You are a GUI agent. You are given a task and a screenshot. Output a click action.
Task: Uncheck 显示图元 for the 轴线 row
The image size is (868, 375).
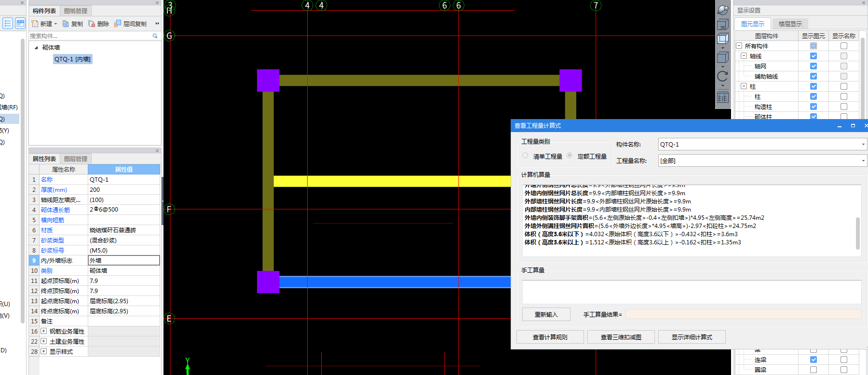pos(814,56)
